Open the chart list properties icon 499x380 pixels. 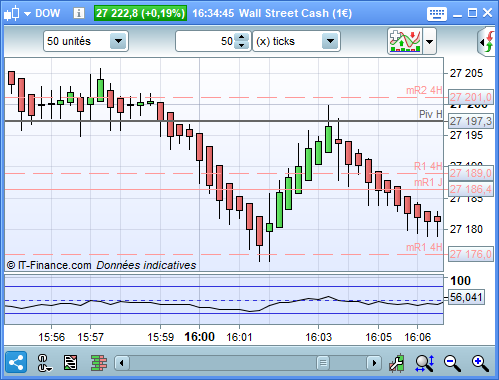[x=70, y=362]
